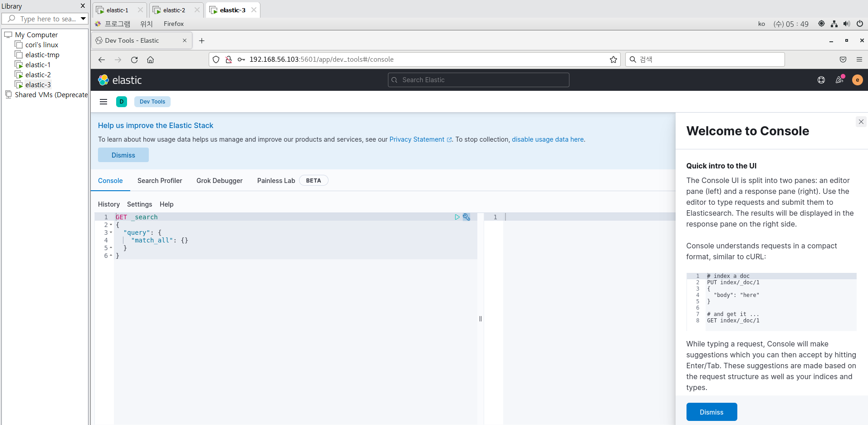Open the console Settings menu
868x425 pixels.
pos(140,204)
